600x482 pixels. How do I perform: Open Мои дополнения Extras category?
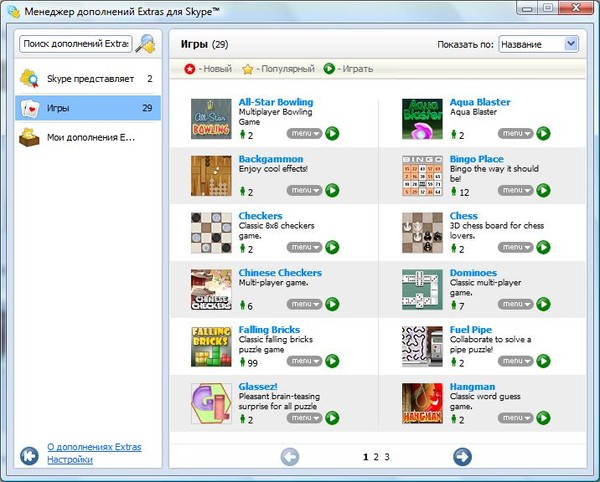(88, 137)
